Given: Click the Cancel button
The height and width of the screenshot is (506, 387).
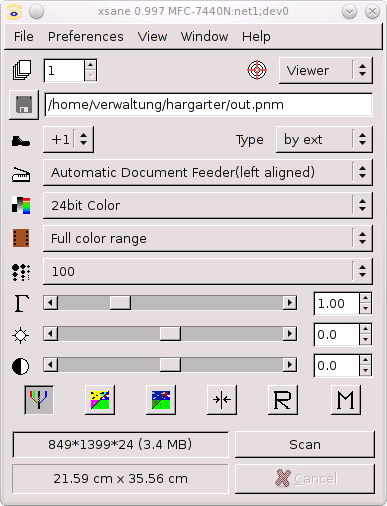Looking at the screenshot, I should tap(305, 479).
